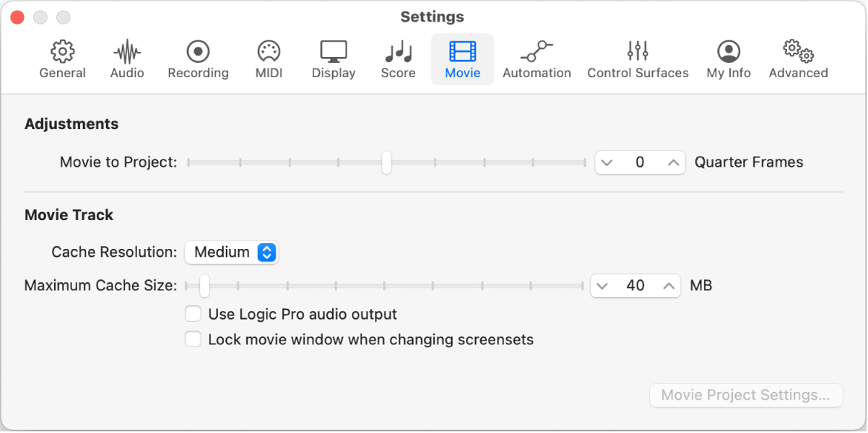Click the Maximum Cache Size slider handle

[204, 286]
